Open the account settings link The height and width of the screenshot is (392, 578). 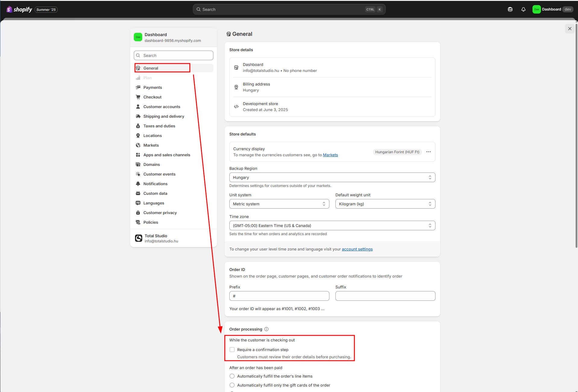(x=357, y=249)
